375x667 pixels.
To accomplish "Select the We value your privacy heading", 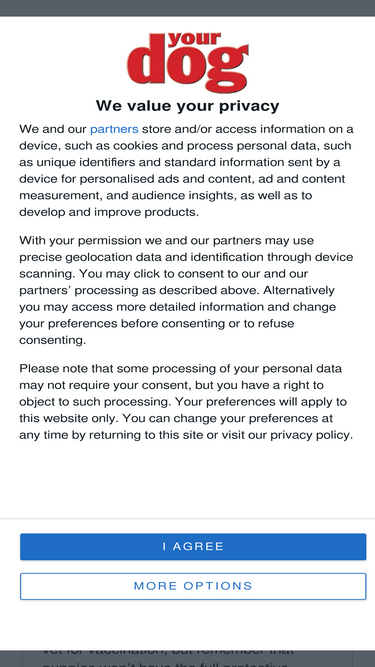I will point(188,105).
